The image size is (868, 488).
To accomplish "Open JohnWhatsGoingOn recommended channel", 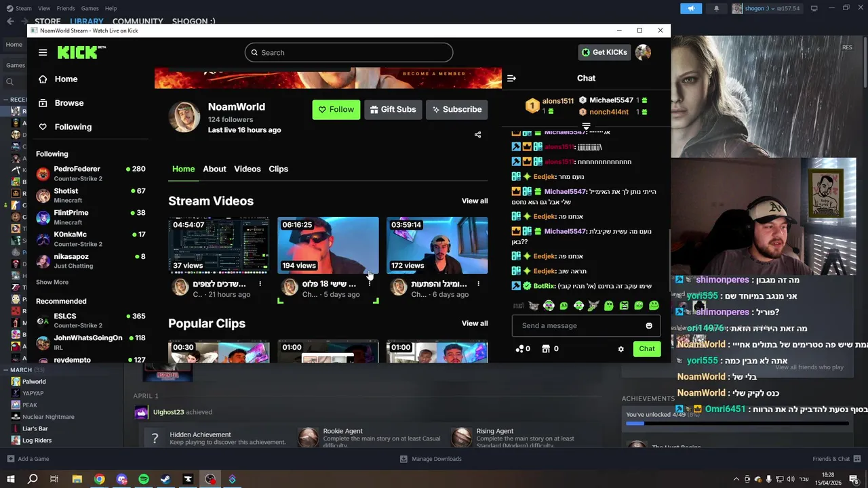I will 91,342.
